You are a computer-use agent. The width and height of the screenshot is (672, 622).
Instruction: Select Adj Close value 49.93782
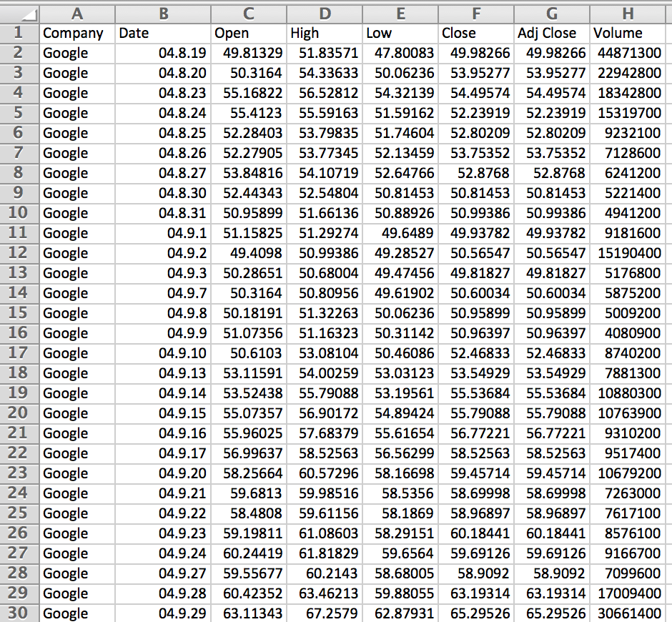[552, 233]
